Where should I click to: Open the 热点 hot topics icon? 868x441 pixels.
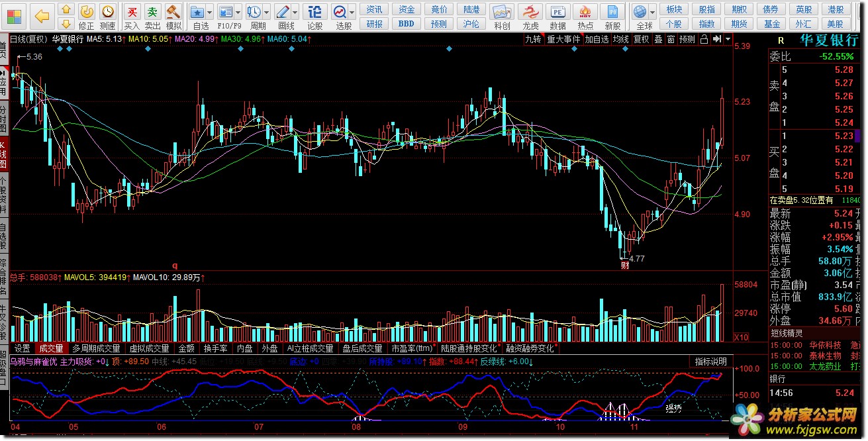click(x=585, y=12)
